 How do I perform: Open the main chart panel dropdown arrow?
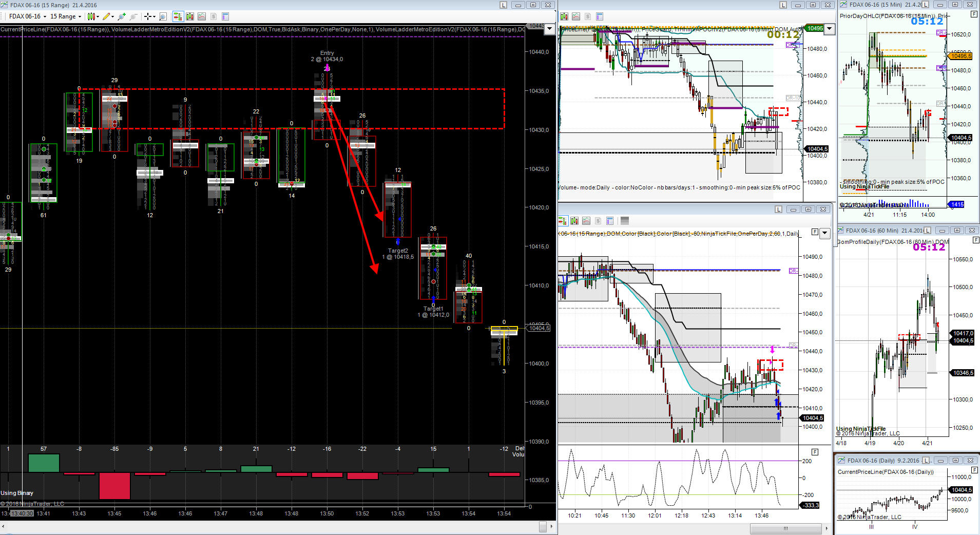click(550, 29)
